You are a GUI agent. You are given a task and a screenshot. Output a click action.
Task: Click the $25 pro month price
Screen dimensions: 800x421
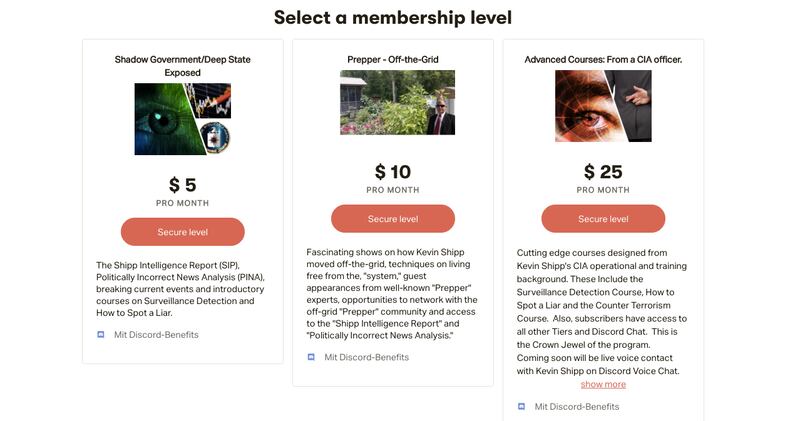pos(603,172)
